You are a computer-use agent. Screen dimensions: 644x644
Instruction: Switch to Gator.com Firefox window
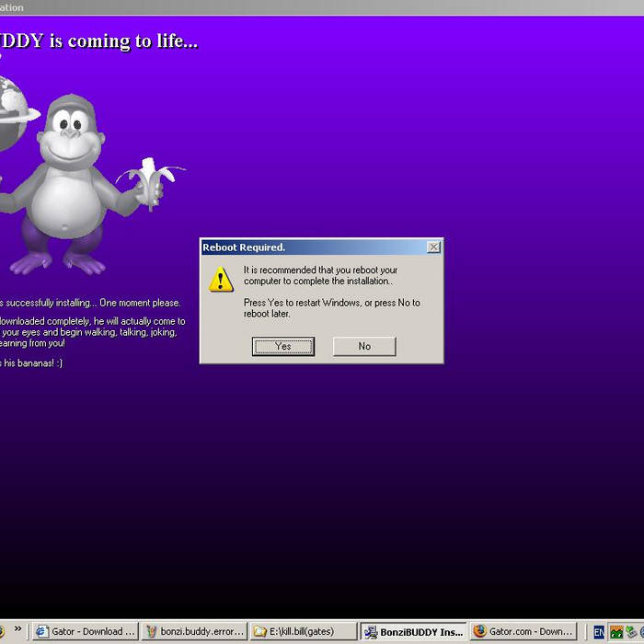(x=523, y=632)
